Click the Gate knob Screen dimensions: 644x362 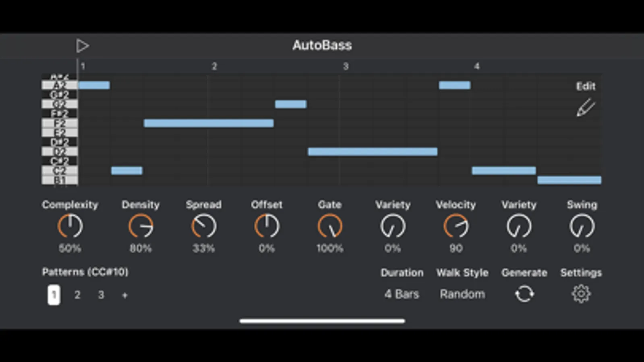[x=330, y=226]
